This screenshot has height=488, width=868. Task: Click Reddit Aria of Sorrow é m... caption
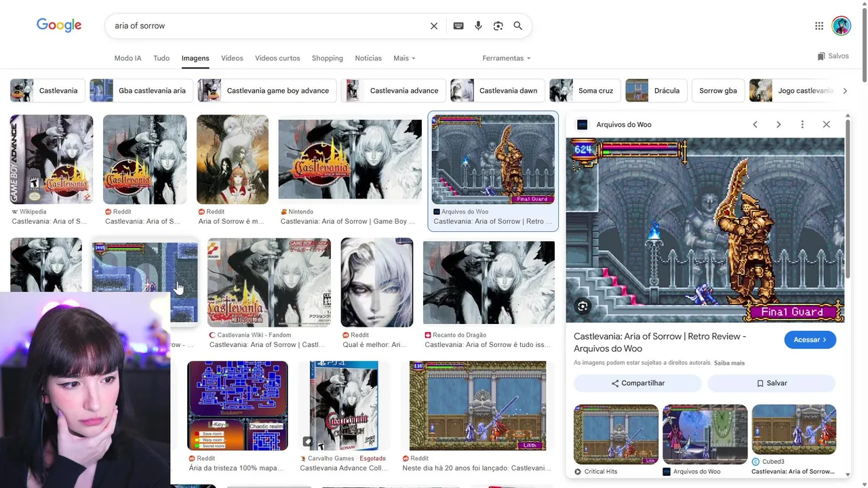(x=231, y=222)
